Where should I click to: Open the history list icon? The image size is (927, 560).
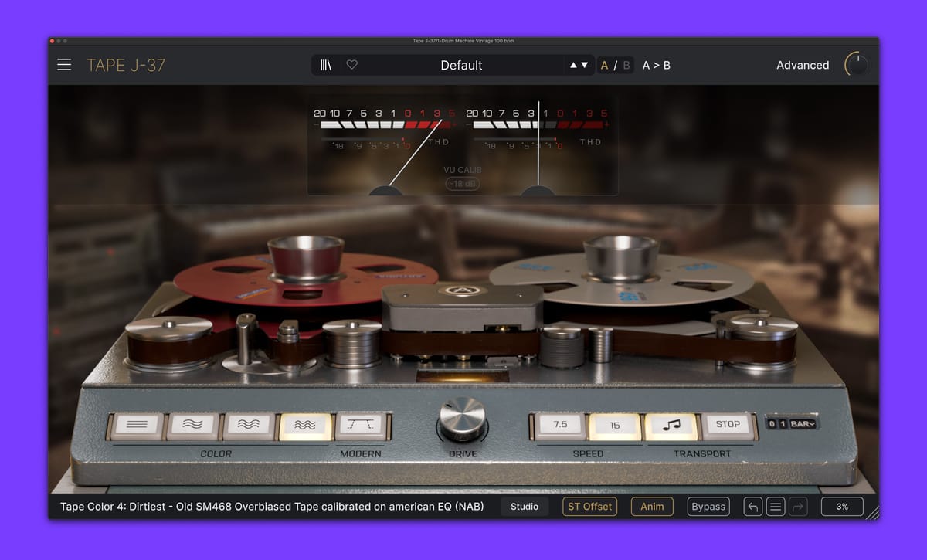click(776, 507)
